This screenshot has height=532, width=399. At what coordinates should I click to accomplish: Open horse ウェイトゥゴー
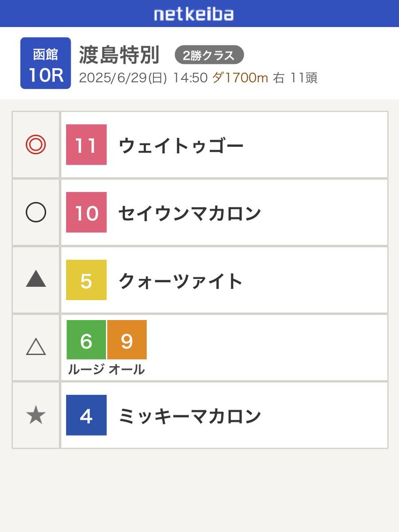click(181, 146)
